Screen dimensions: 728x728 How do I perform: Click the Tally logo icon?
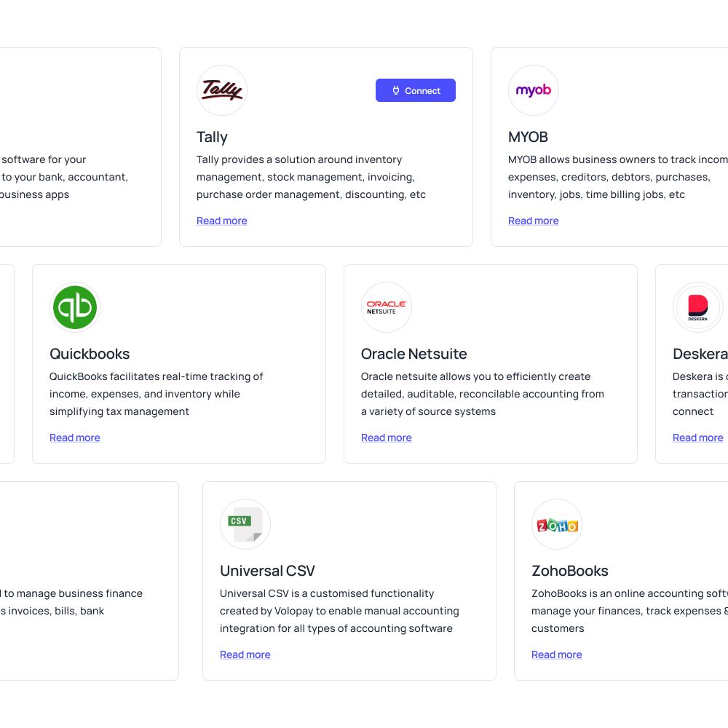click(222, 90)
